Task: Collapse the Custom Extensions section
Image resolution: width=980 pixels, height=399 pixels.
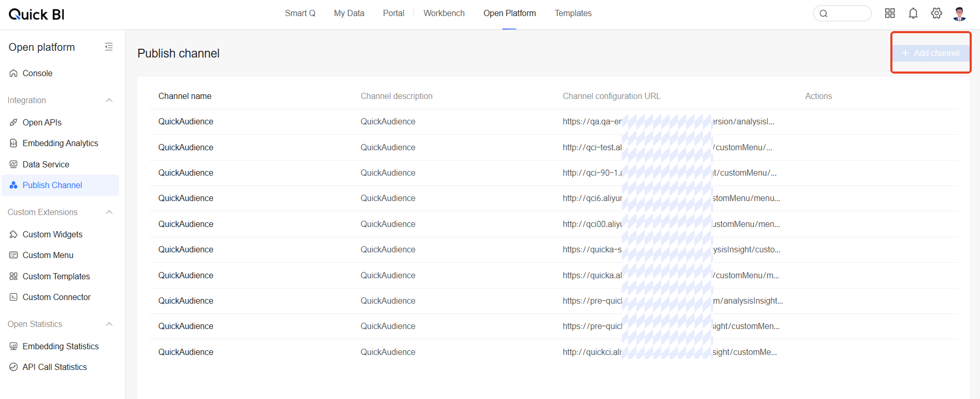Action: tap(109, 212)
